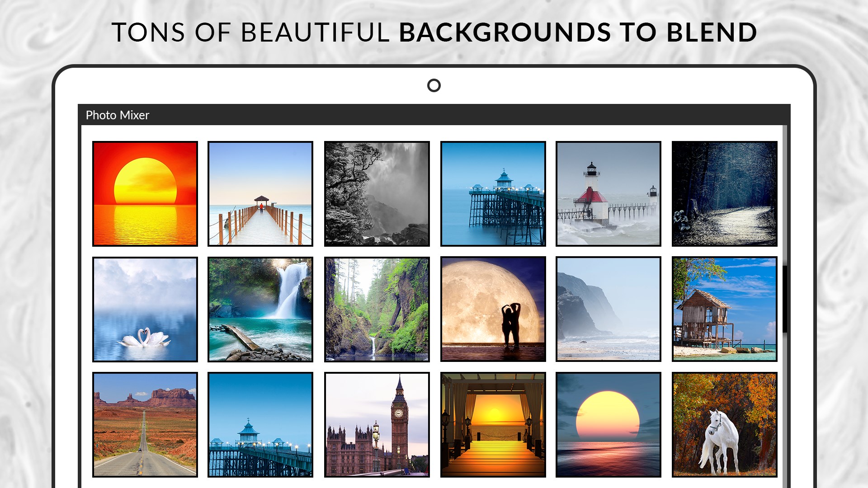This screenshot has width=868, height=488.
Task: Select the red sunset over water background
Action: [145, 194]
